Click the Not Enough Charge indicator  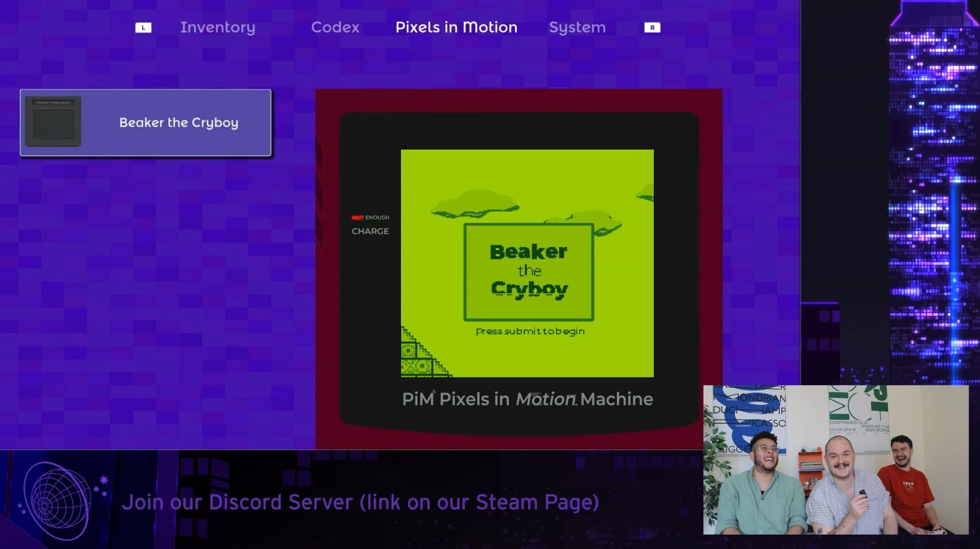click(x=370, y=225)
